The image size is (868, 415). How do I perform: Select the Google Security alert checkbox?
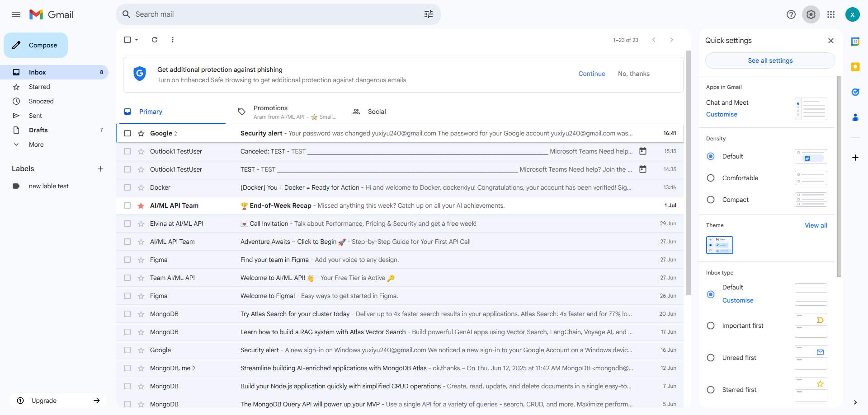click(x=127, y=133)
